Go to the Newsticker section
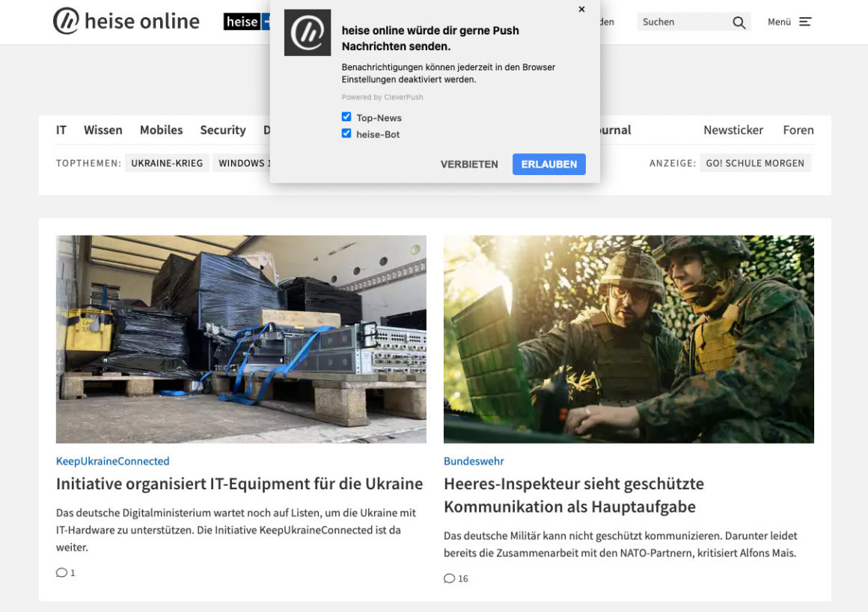 pyautogui.click(x=733, y=129)
